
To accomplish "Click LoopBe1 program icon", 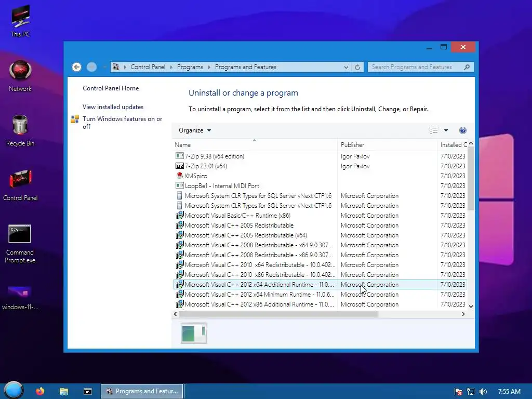I will point(179,185).
